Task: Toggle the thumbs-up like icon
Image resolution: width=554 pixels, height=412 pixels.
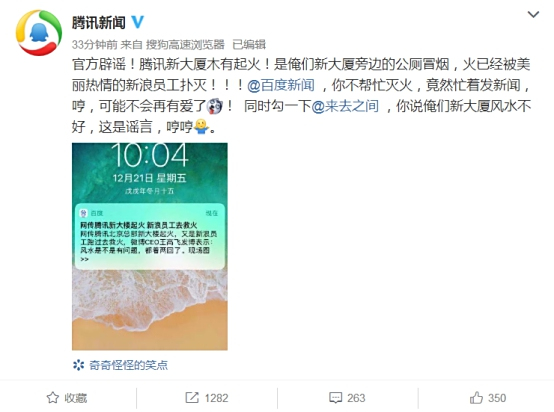Action: 476,398
